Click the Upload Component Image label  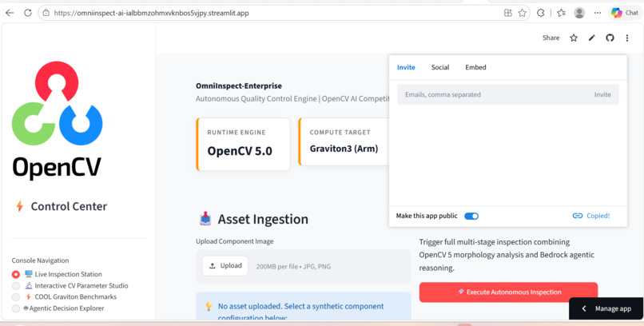tap(235, 241)
